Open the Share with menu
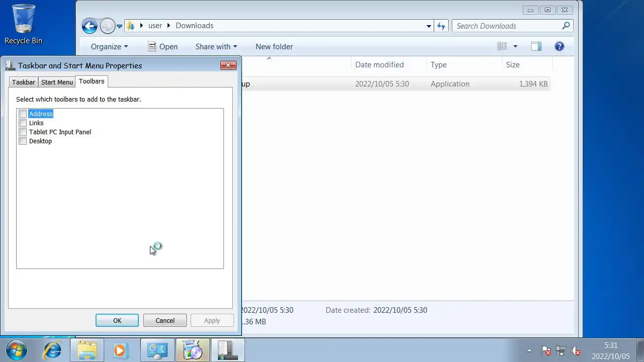The width and height of the screenshot is (644, 362). pyautogui.click(x=216, y=47)
